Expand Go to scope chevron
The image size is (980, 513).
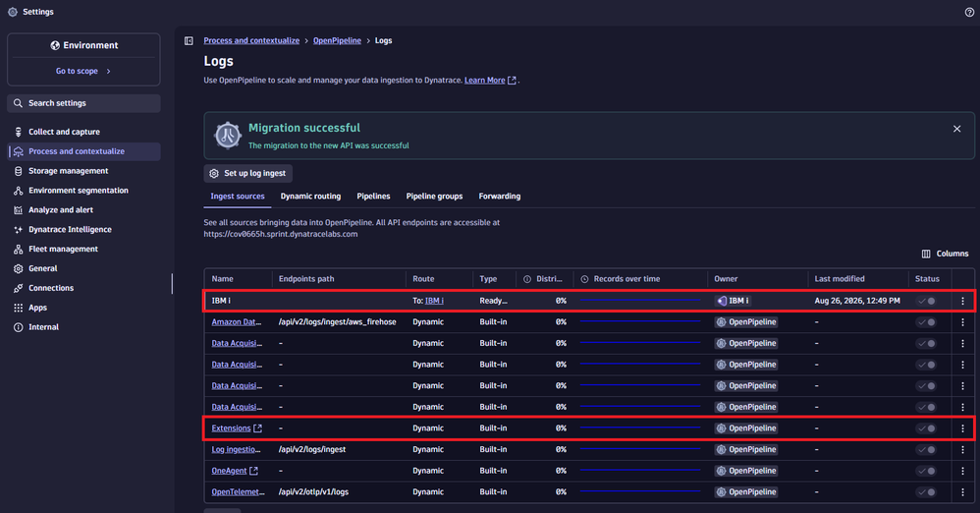(x=108, y=72)
